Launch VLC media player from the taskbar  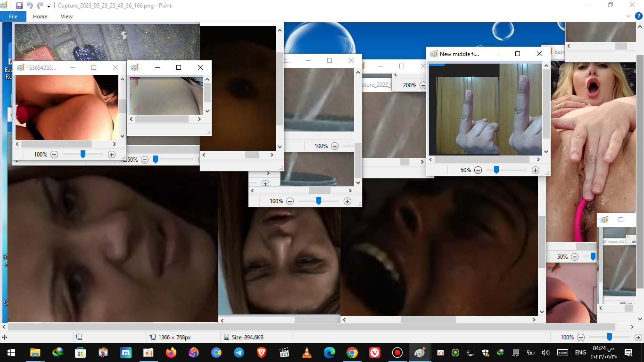point(306,353)
